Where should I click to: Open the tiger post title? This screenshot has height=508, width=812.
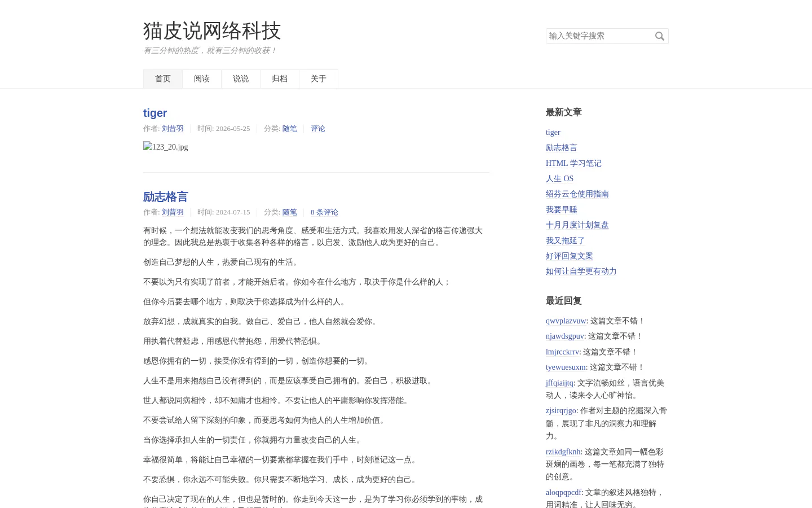coord(155,113)
